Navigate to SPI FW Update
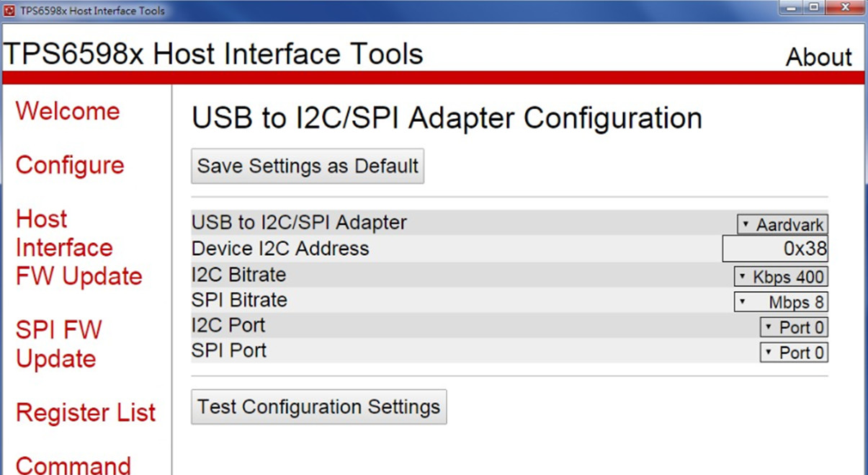The width and height of the screenshot is (868, 475). click(59, 345)
